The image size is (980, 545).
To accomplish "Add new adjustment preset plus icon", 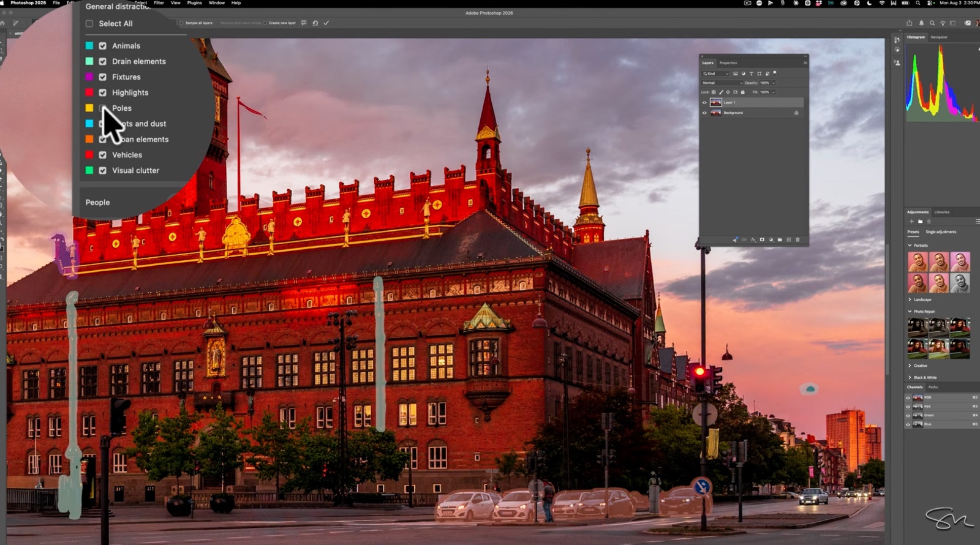I will 911,222.
